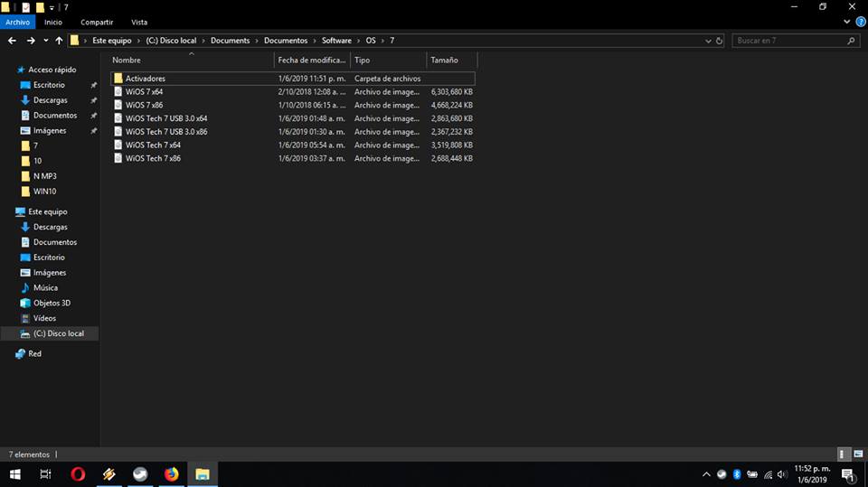Go forward with the right arrow button
The image size is (868, 487).
pos(31,41)
